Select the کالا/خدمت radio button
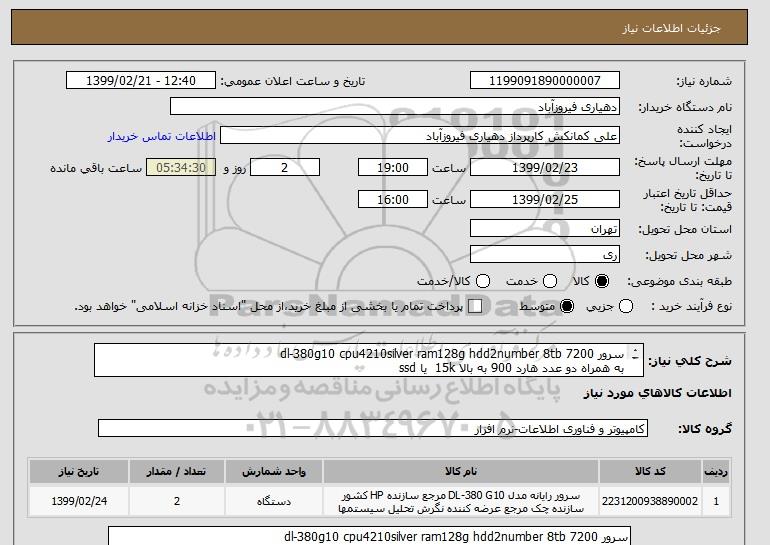This screenshot has width=770, height=545. (x=483, y=281)
